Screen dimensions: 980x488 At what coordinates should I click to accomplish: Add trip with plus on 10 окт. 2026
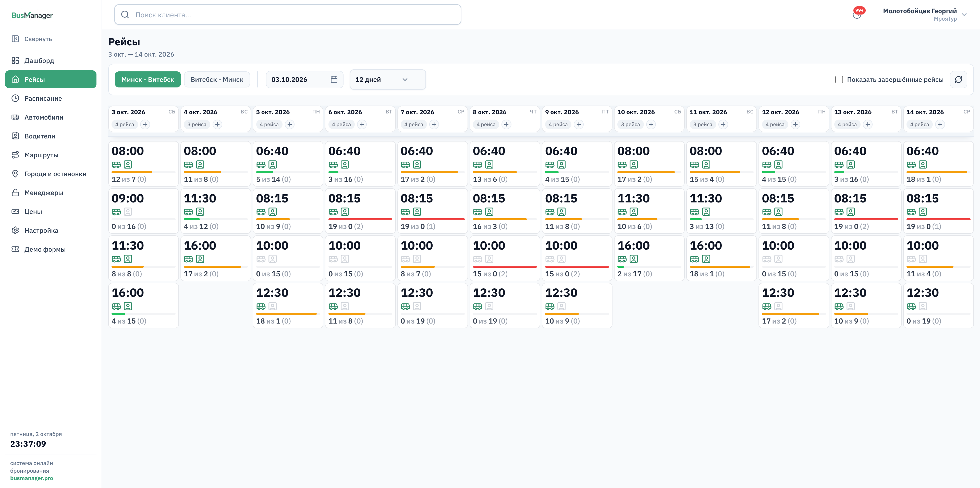click(x=651, y=124)
